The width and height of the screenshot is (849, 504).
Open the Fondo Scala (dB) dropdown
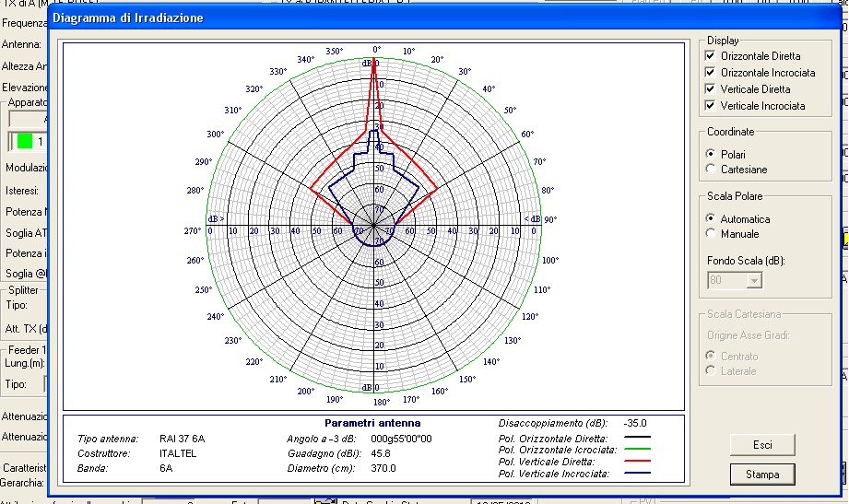click(x=755, y=280)
